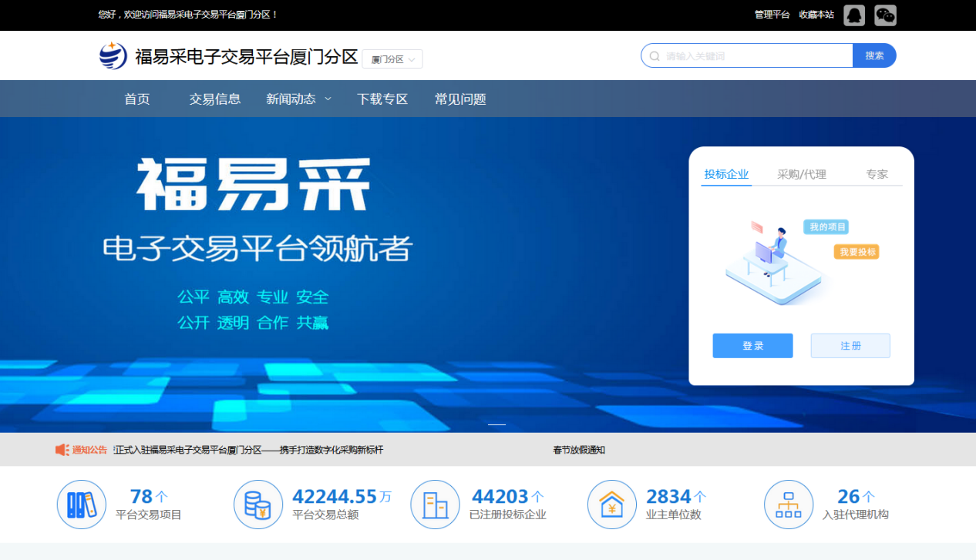Screen dimensions: 976x560
Task: Switch to the 采购/代理 login tab
Action: (802, 175)
